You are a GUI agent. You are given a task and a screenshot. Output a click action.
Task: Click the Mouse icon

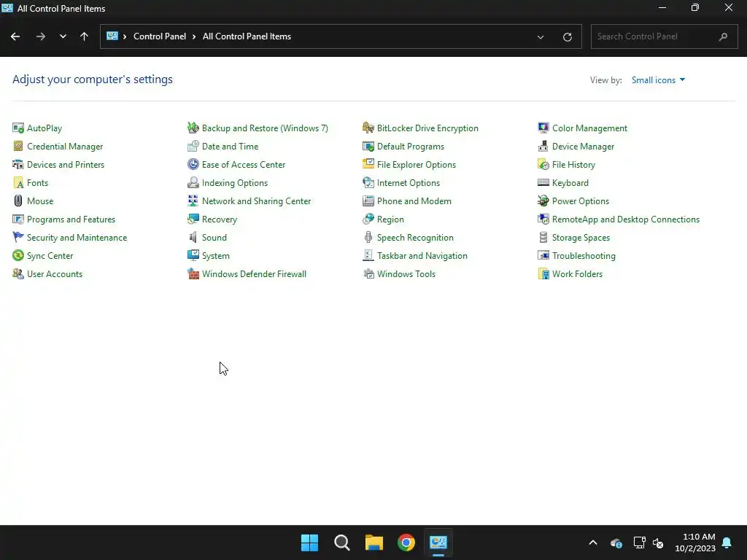[18, 201]
